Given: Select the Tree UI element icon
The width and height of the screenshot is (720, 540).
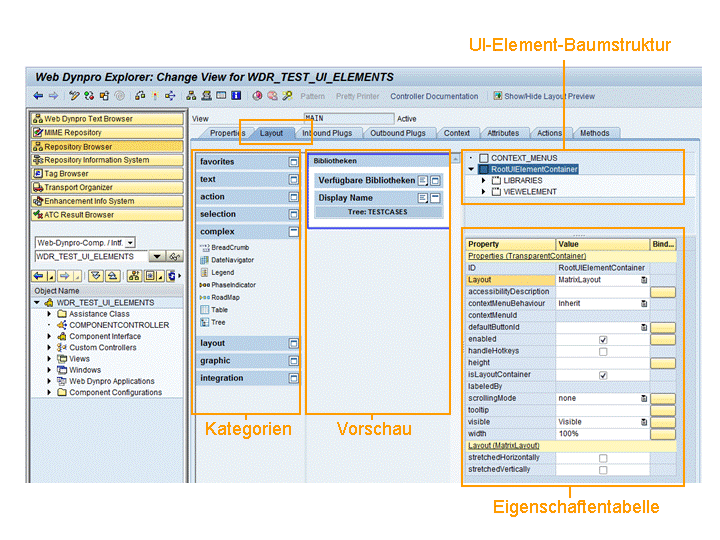Looking at the screenshot, I should coord(204,322).
